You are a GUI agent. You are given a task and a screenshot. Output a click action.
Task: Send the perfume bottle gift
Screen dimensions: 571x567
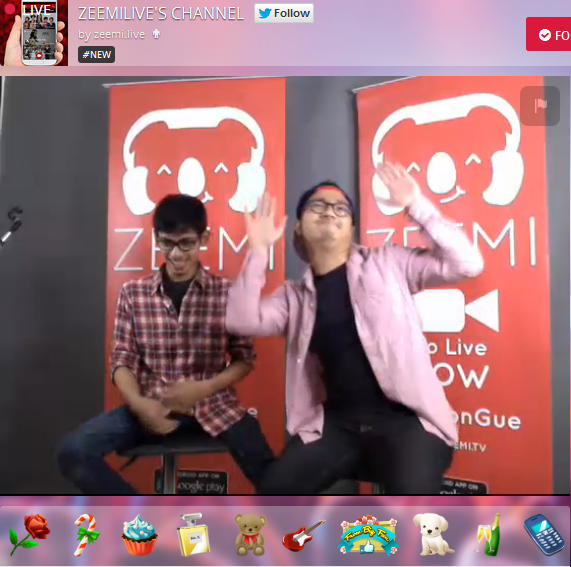[x=193, y=535]
